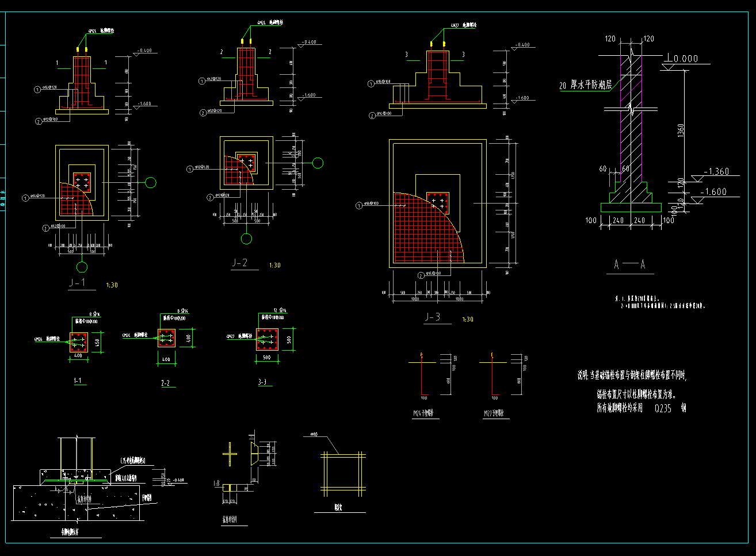Click the -0.400 elevation above J-1
Viewport: 756px width, 556px height.
(x=145, y=51)
